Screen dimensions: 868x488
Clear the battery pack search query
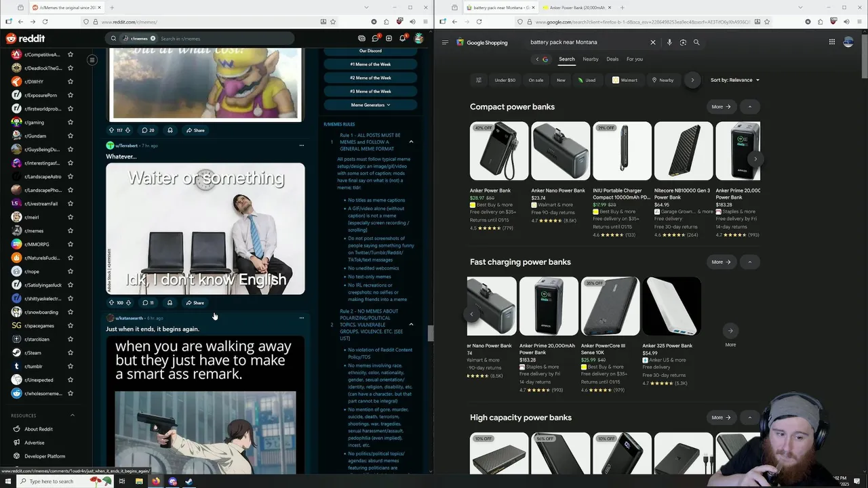tap(653, 42)
